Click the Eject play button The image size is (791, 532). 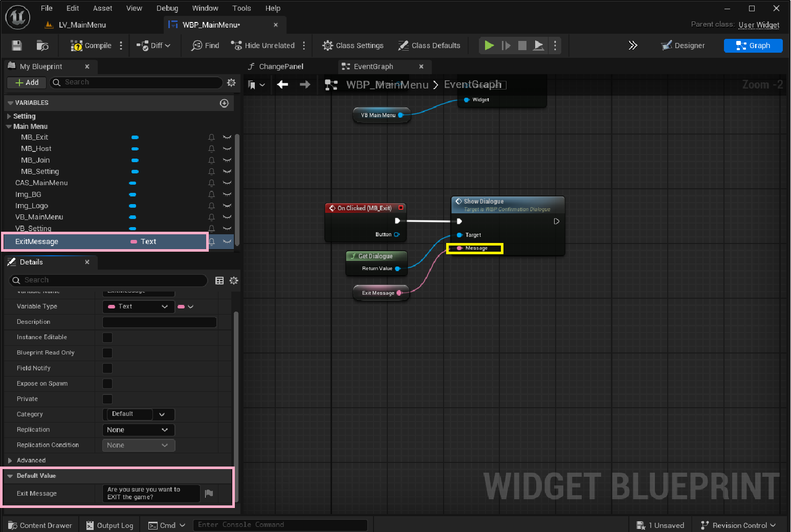(x=539, y=46)
